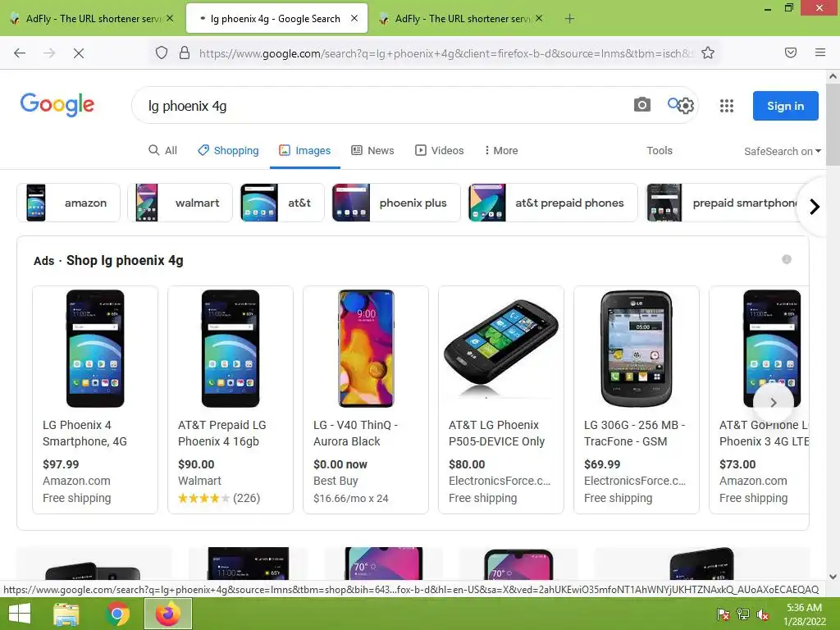Stop loading the page with the X button

78,53
